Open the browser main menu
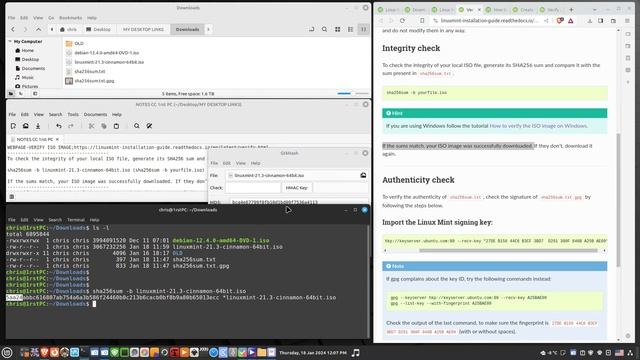Viewport: 640px width, 360px height. point(627,20)
